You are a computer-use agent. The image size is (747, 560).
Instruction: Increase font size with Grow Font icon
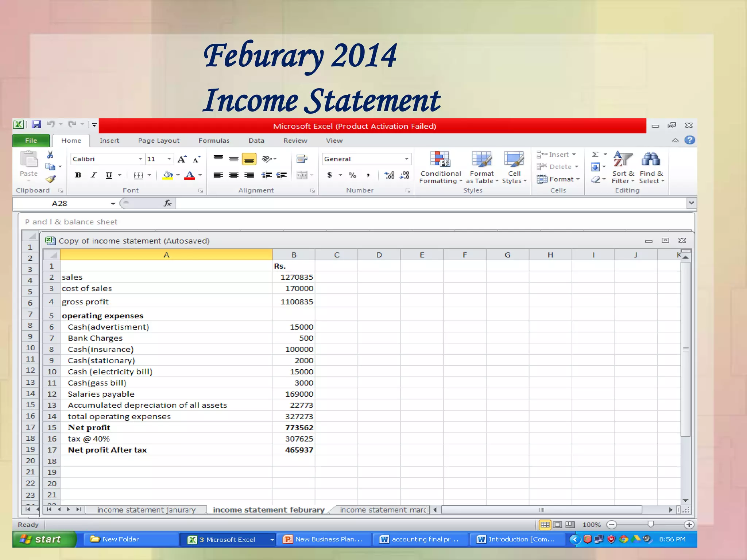(182, 159)
